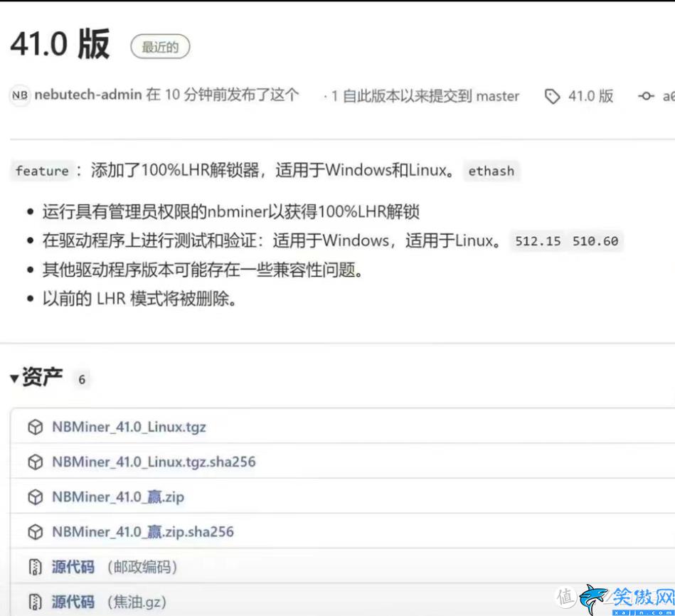675x616 pixels.
Task: Click the 最近的 latest badge
Action: coord(160,47)
